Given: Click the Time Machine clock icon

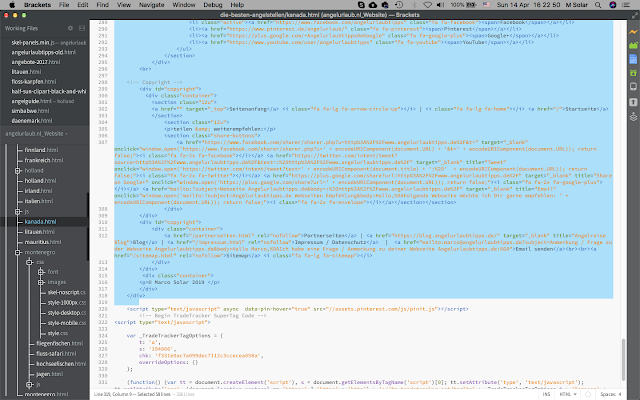Looking at the screenshot, I should coord(399,5).
